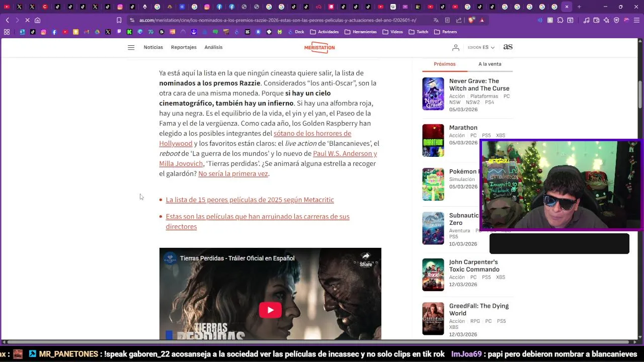Click the AS logo in header
Viewport: 644px width, 362px height.
coord(508,47)
